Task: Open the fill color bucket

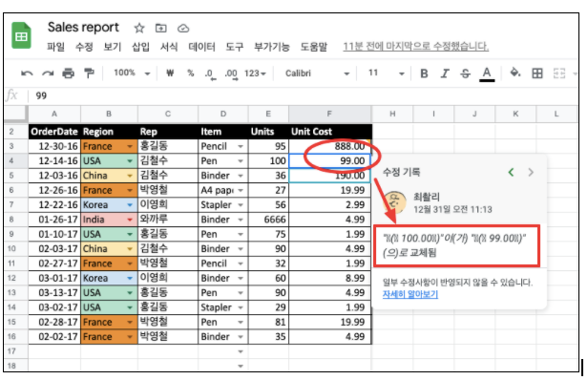Action: 515,73
